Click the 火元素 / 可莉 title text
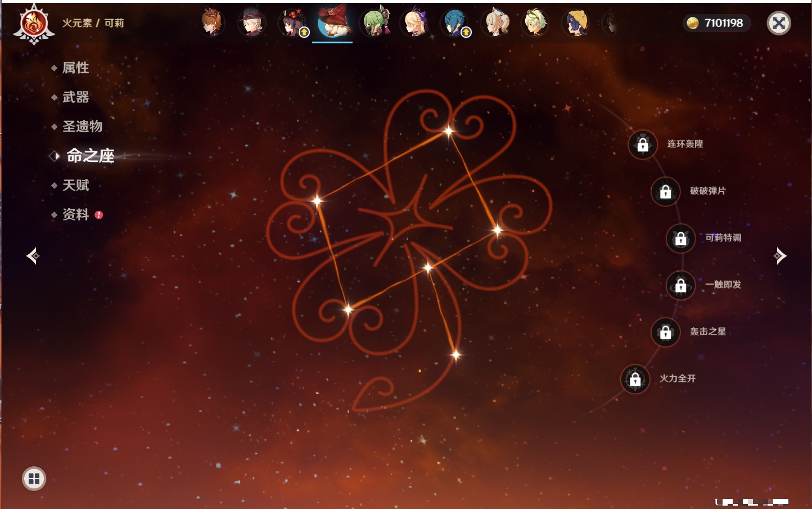The width and height of the screenshot is (812, 509). [x=93, y=23]
